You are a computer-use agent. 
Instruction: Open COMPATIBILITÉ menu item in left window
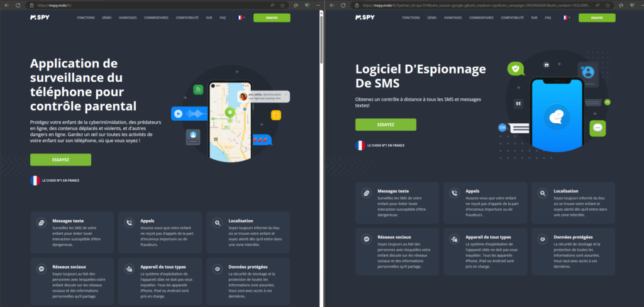[x=187, y=18]
